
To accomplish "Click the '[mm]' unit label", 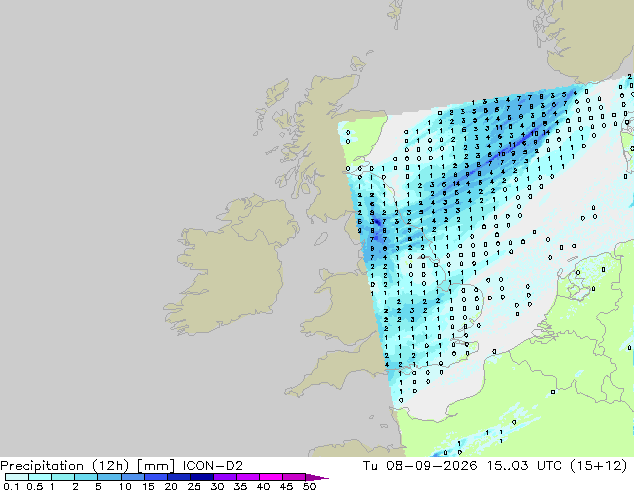I will pos(156,466).
